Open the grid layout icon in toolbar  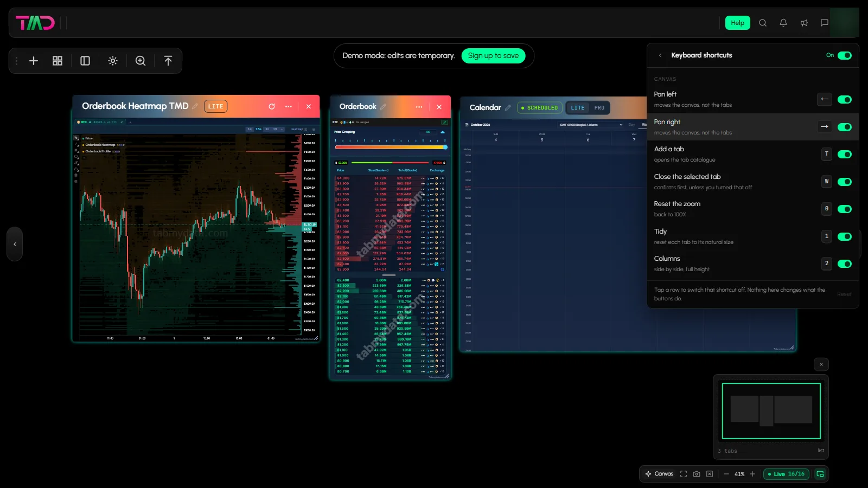[x=58, y=61]
